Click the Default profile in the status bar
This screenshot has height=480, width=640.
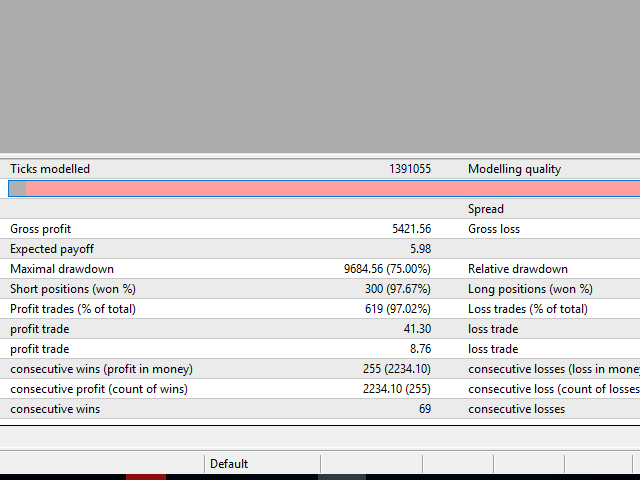click(229, 464)
